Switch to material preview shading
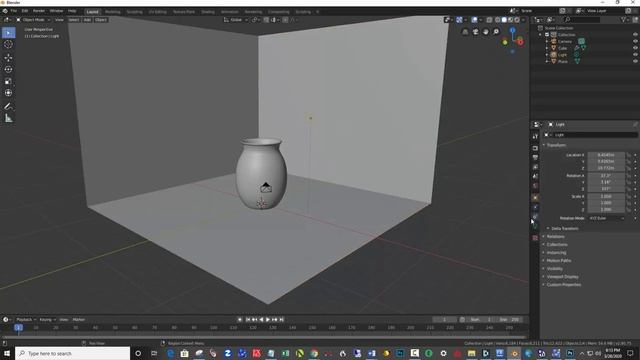The height and width of the screenshot is (360, 640). coord(511,20)
